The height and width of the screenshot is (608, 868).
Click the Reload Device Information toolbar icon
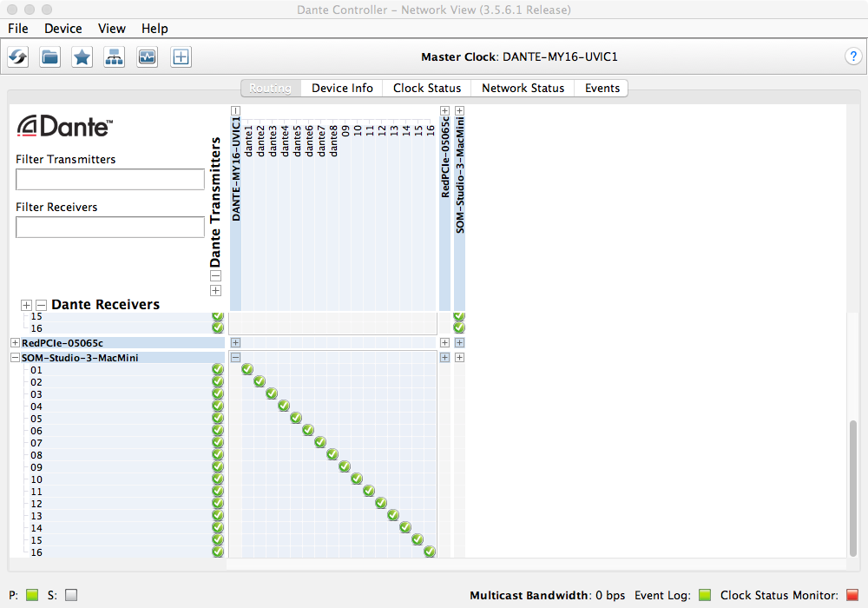pos(17,56)
